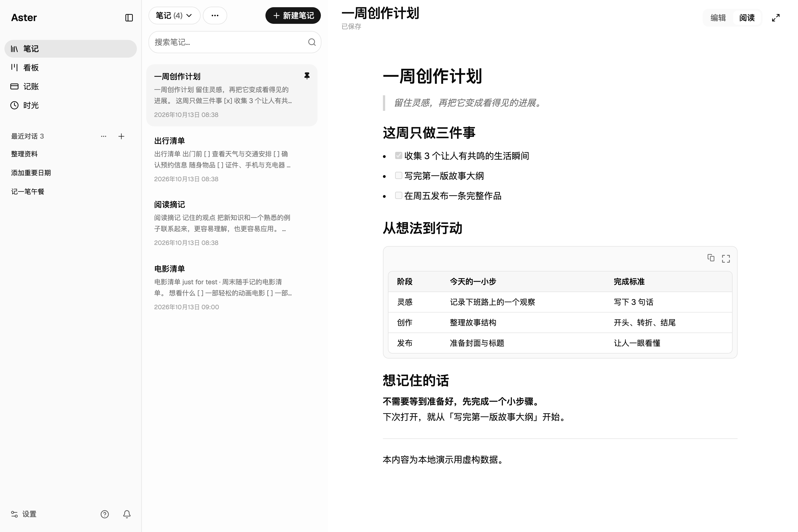Screen dimensions: 798x532
Task: Open the 阅读摘记 note
Action: tap(232, 223)
